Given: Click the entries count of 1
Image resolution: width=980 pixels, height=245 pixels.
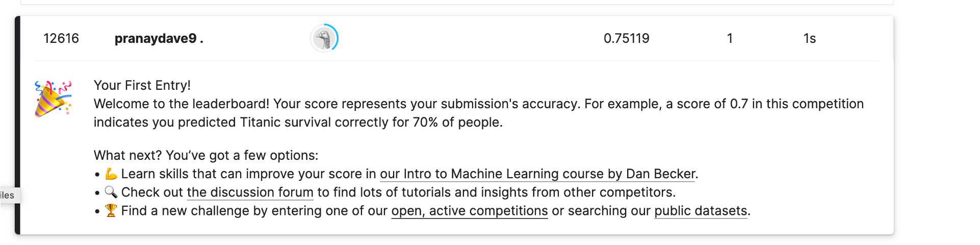Looking at the screenshot, I should (730, 38).
